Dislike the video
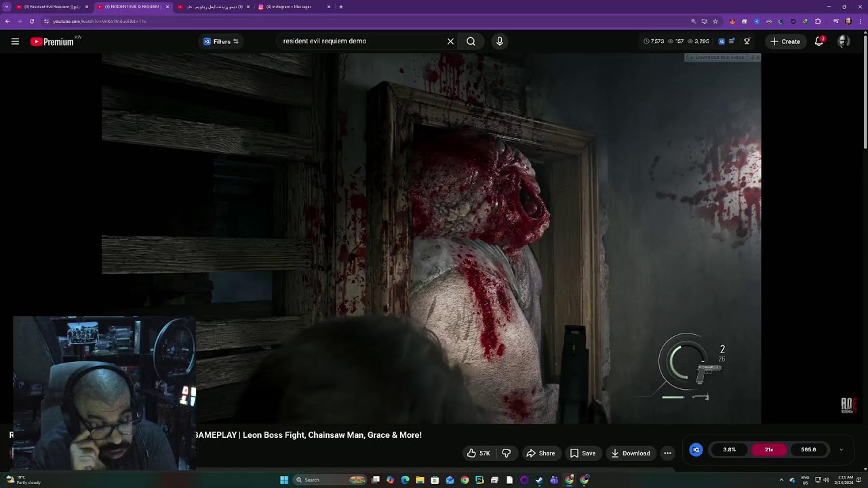 coord(506,453)
